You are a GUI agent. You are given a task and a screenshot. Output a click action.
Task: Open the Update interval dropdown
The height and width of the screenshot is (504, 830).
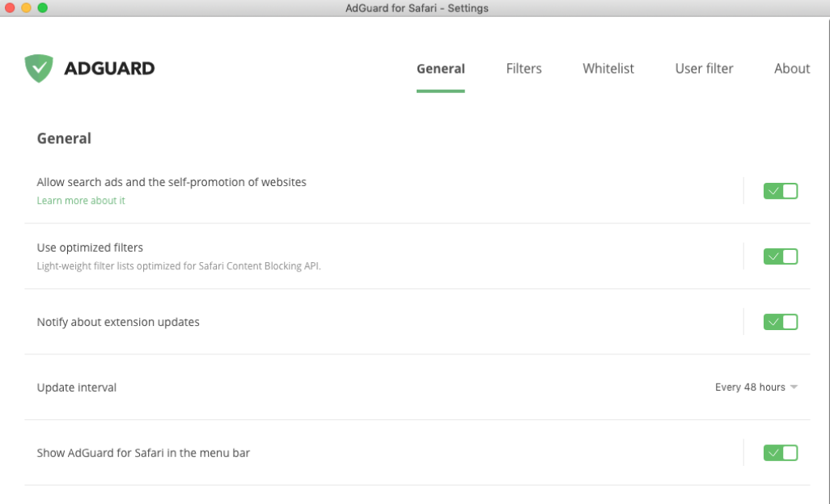[x=756, y=388]
